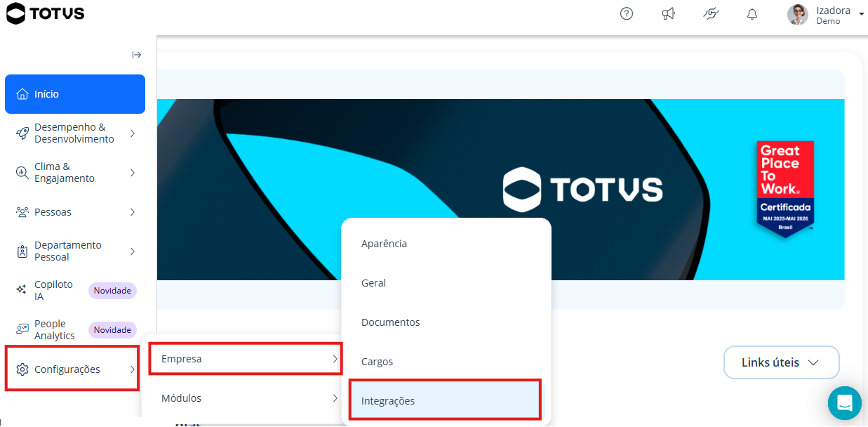Viewport: 868px width, 427px height.
Task: Click the Configurações gear icon
Action: click(22, 369)
